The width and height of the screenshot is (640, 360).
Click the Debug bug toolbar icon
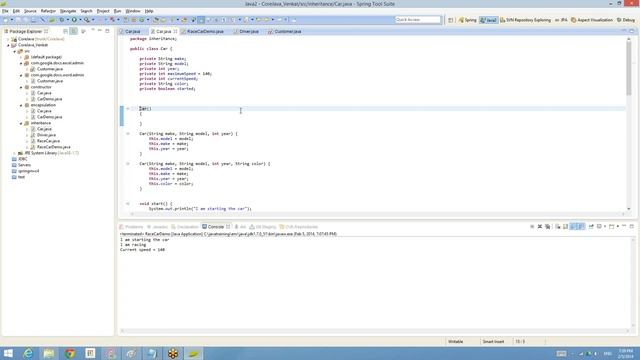click(x=62, y=20)
